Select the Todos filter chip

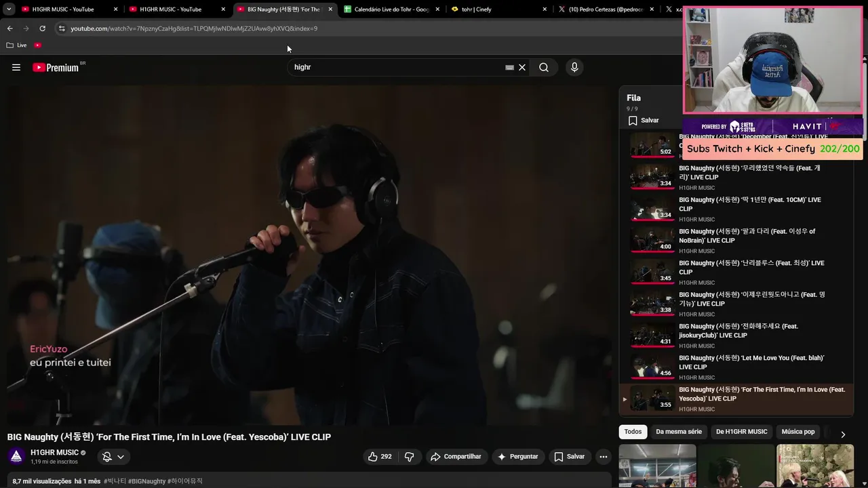633,432
